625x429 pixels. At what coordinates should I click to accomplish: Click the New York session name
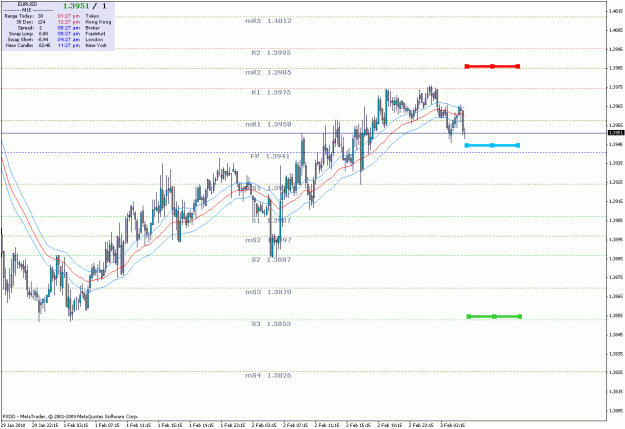96,45
